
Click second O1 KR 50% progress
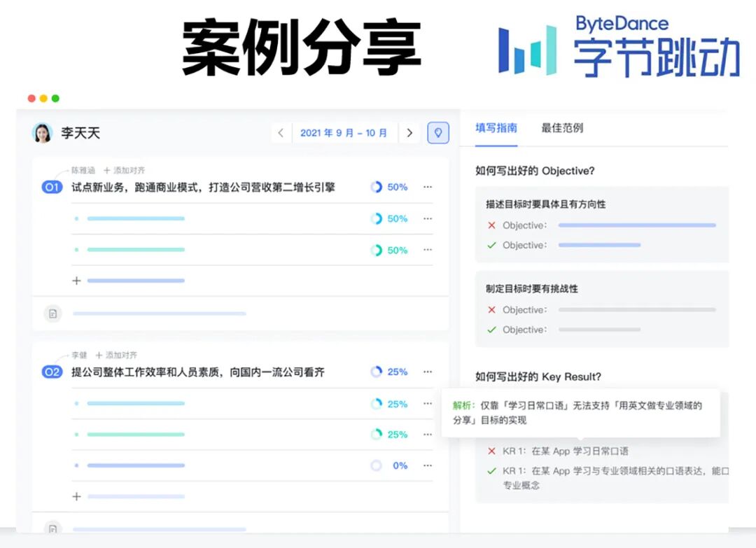389,250
